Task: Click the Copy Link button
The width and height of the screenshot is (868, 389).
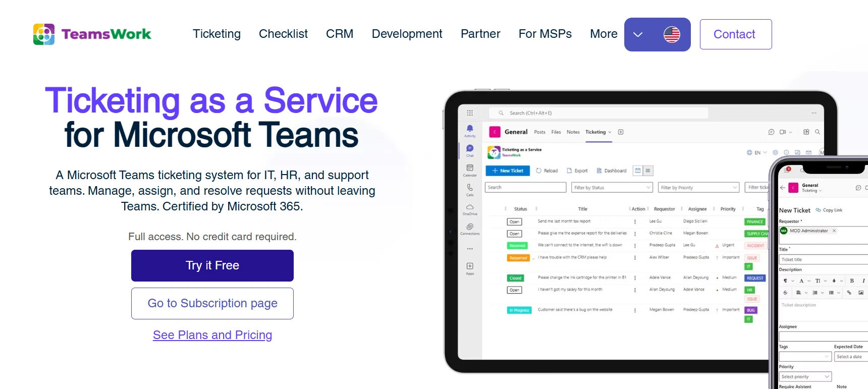Action: tap(829, 210)
